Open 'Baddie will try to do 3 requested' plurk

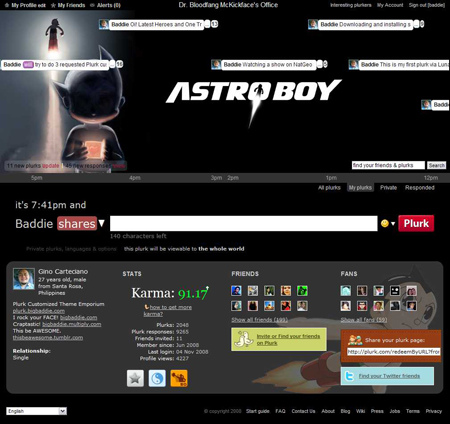coord(55,64)
